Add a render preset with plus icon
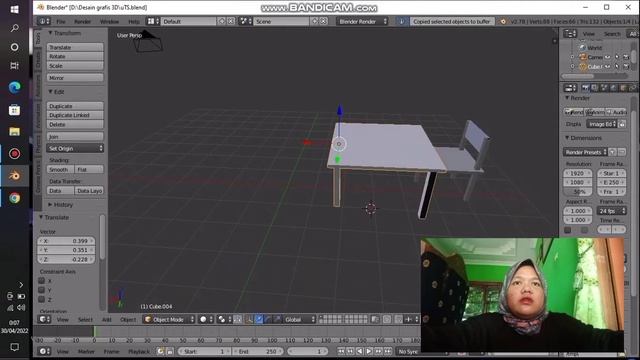Viewport: 640px width, 360px height. pos(613,152)
